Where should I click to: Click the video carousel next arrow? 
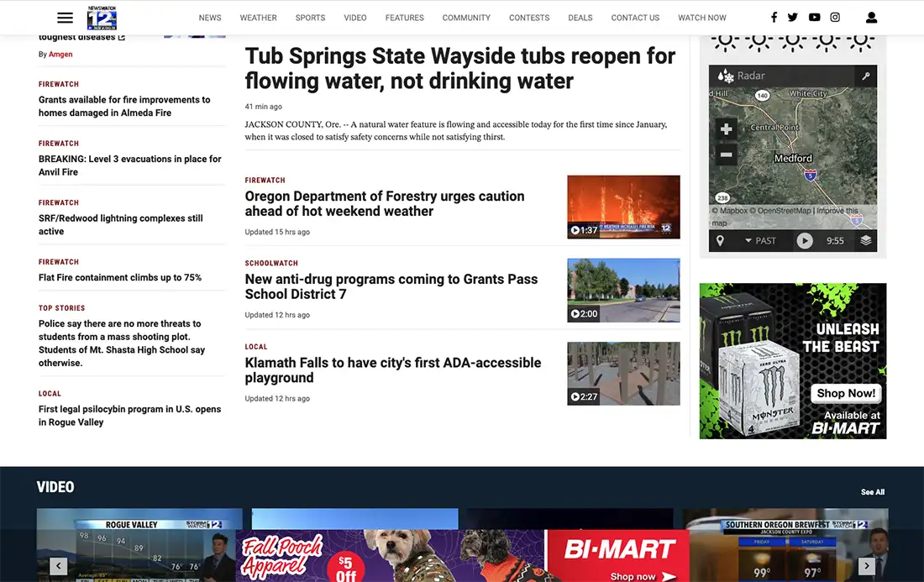click(866, 566)
